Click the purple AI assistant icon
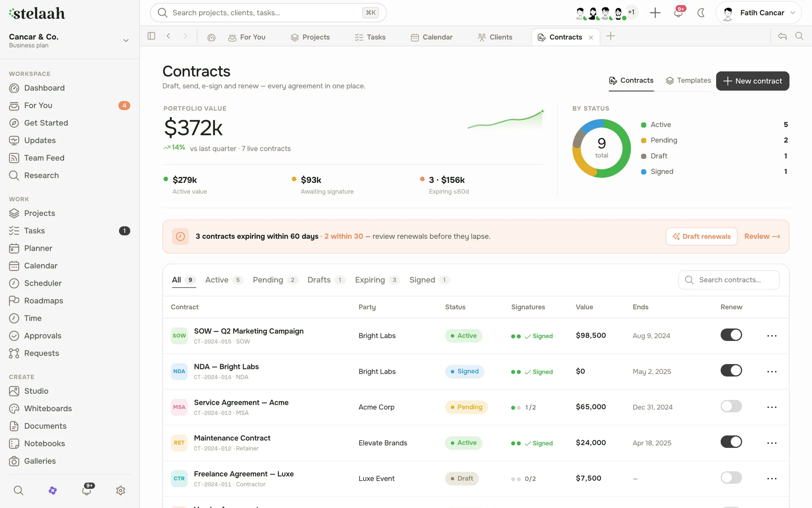 click(x=53, y=491)
